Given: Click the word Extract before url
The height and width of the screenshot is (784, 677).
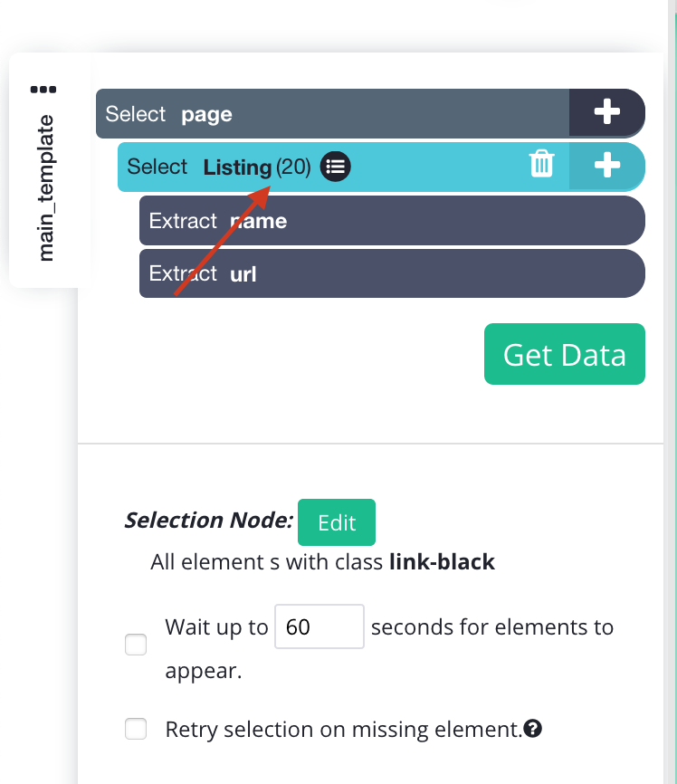Looking at the screenshot, I should (x=183, y=273).
